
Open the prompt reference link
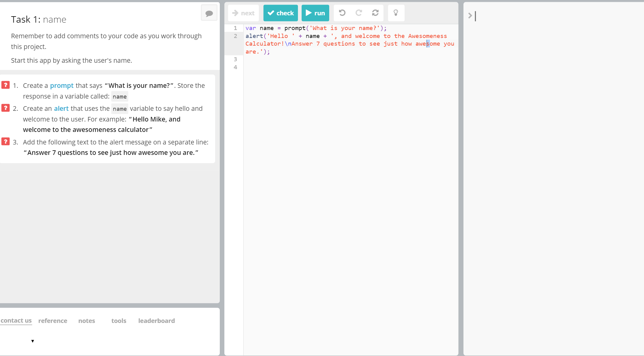point(62,86)
